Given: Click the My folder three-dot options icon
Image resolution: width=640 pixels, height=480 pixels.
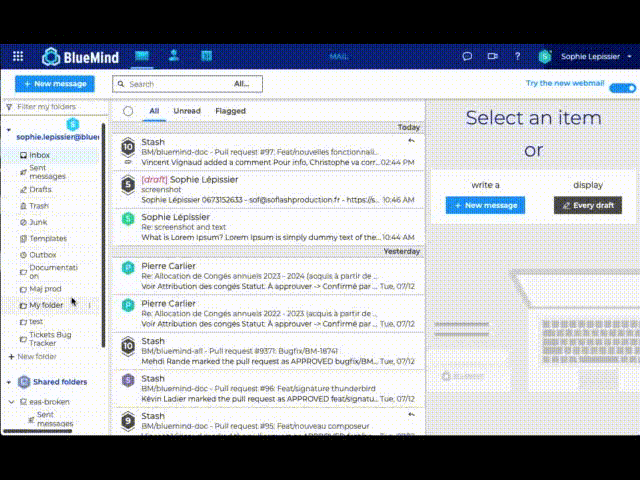Looking at the screenshot, I should pyautogui.click(x=89, y=305).
